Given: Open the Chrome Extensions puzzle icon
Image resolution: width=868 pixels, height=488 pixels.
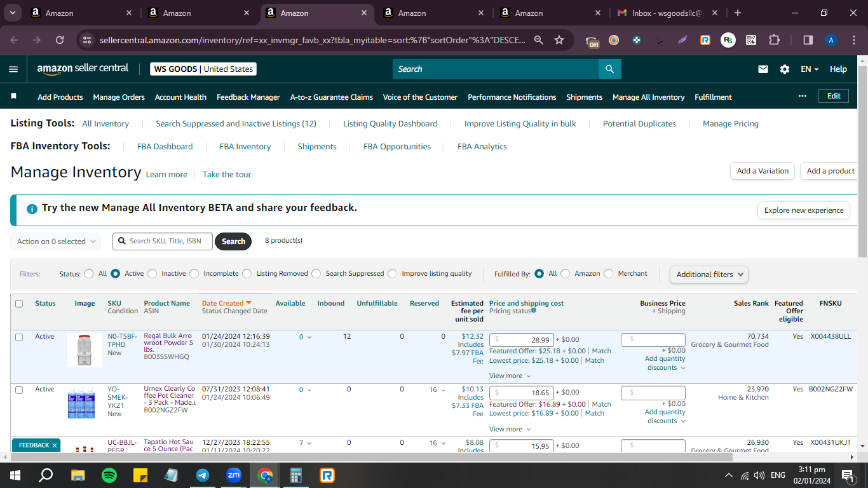Looking at the screenshot, I should pos(774,40).
